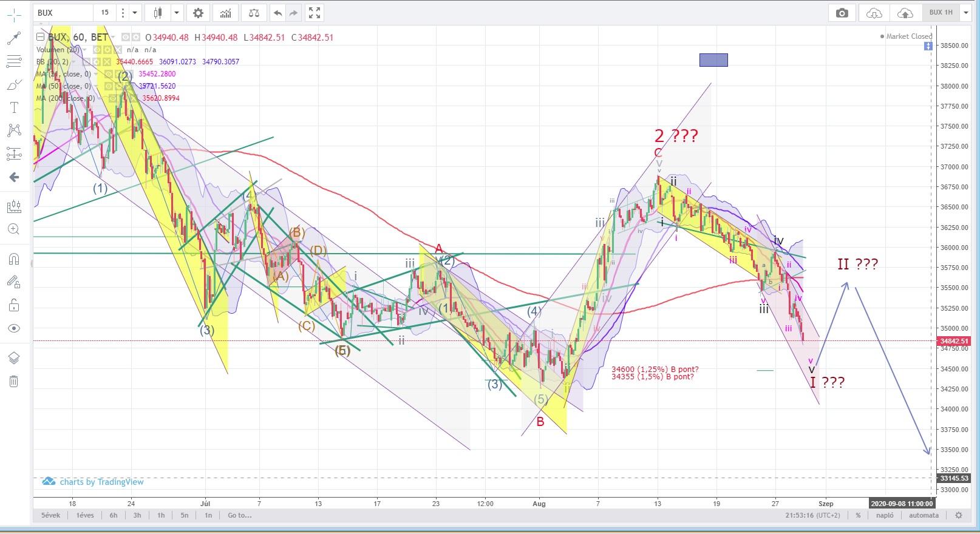
Task: Toggle visibility of the BUX main series
Action: pyautogui.click(x=126, y=37)
